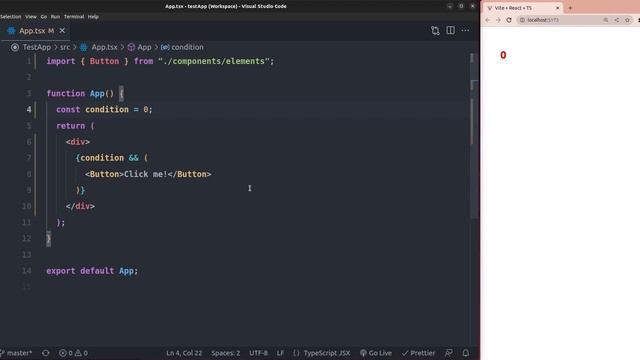640x360 pixels.
Task: Click the zoom icon in the address bar
Action: tap(606, 20)
